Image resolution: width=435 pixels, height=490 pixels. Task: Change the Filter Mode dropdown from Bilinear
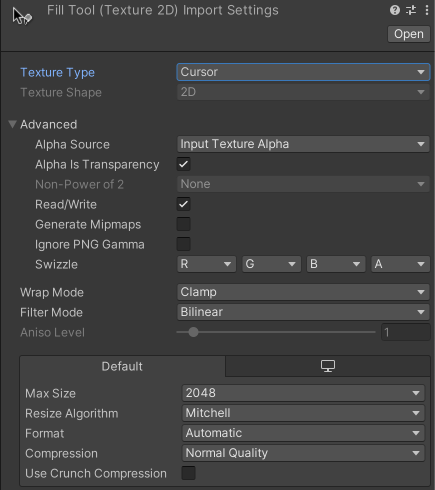coord(303,312)
